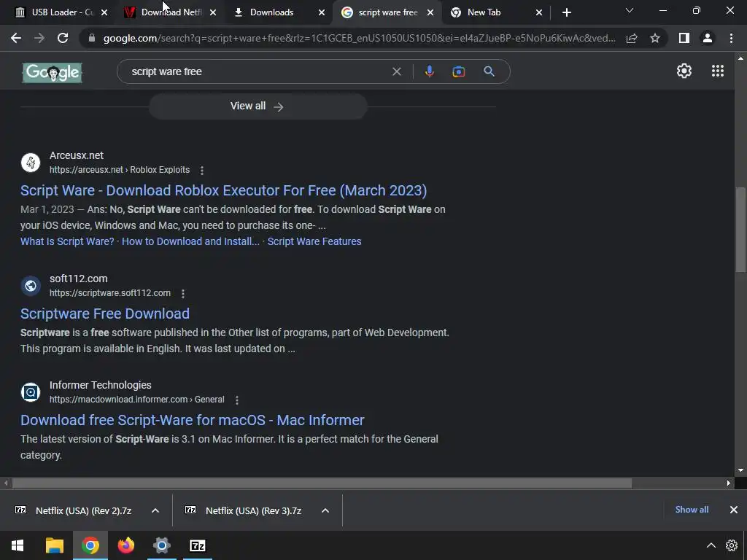This screenshot has height=560, width=747.
Task: Open the Google apps grid
Action: (718, 71)
